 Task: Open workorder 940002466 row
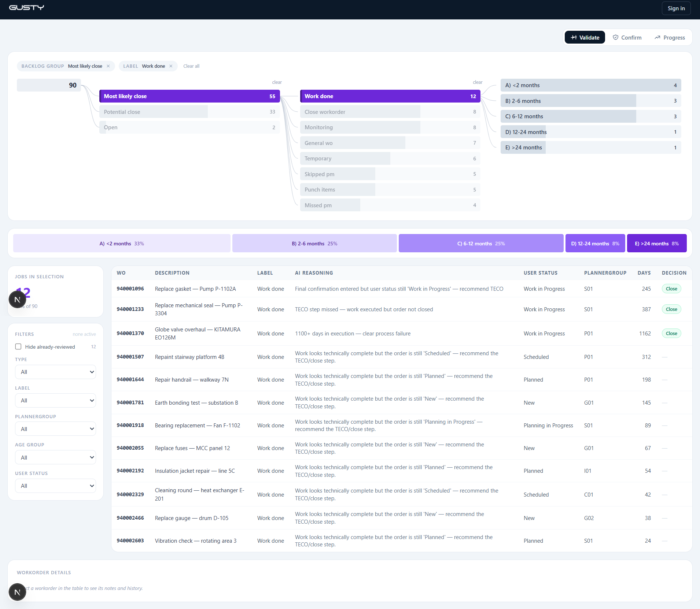click(402, 518)
